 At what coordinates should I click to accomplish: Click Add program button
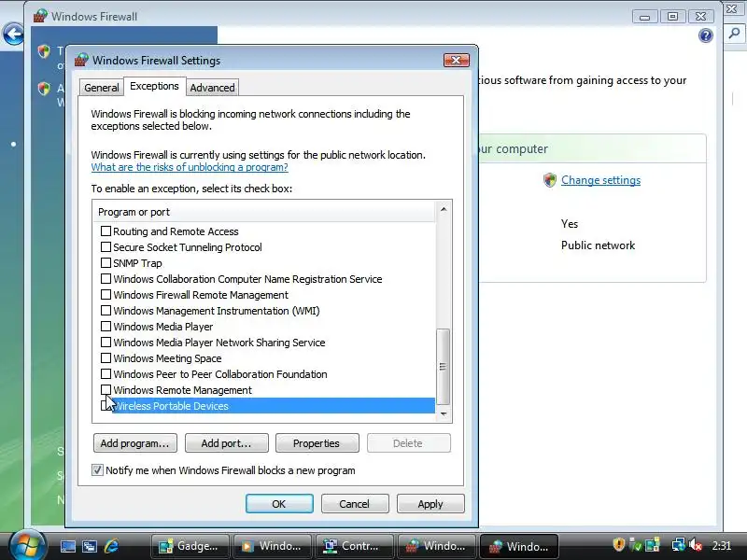(x=134, y=443)
